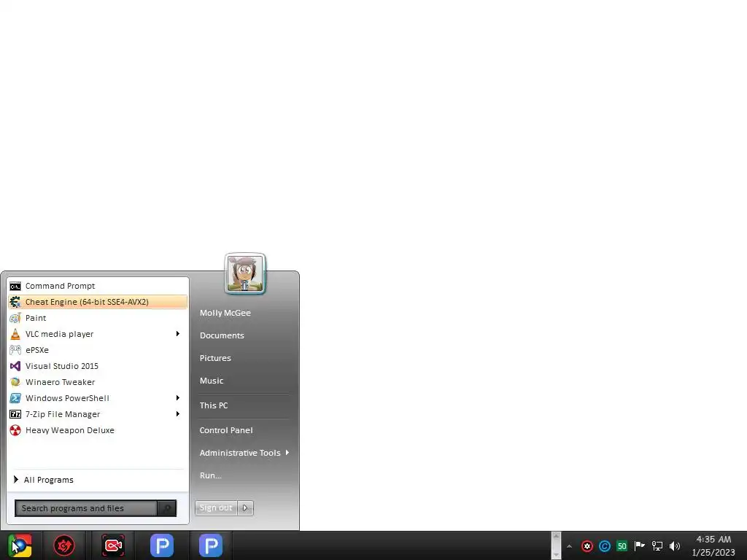Open the Action Center flag icon
The height and width of the screenshot is (560, 747).
point(639,546)
